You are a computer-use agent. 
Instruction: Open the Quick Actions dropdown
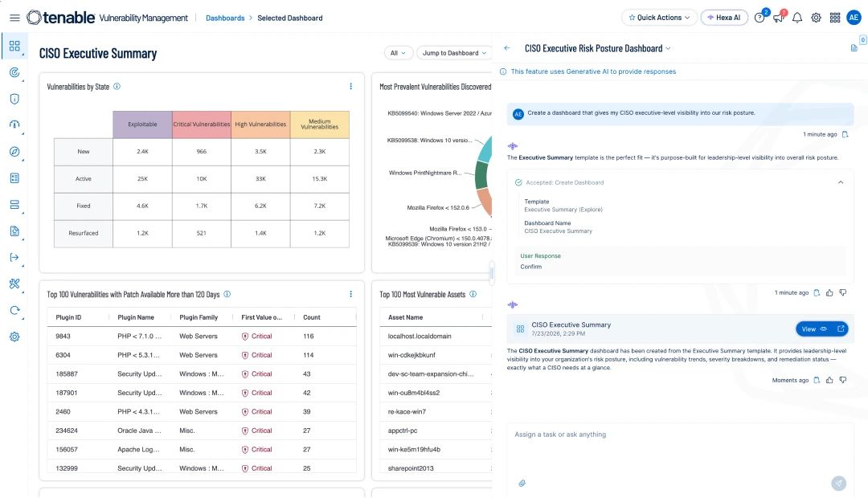659,18
